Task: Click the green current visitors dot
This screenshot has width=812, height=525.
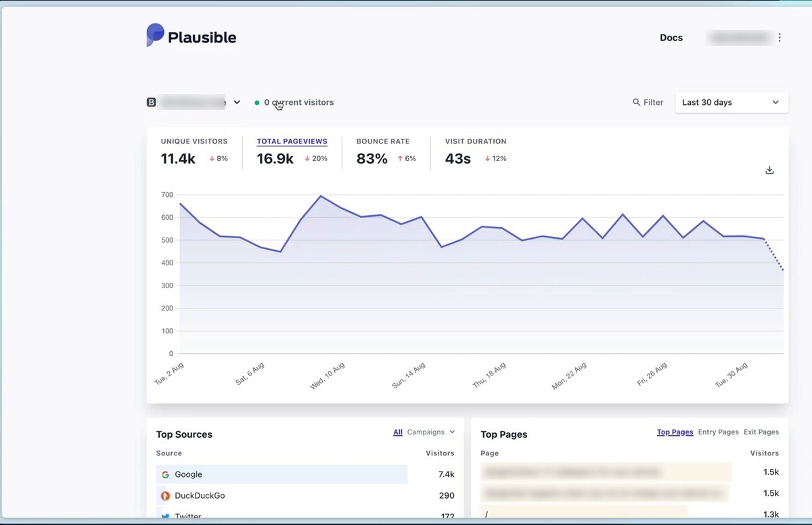Action: point(257,103)
